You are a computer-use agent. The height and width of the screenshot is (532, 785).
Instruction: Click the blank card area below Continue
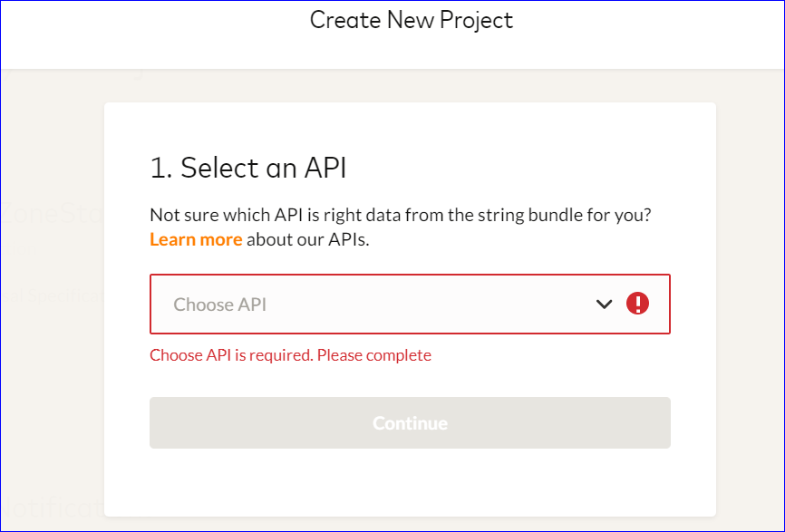click(x=410, y=483)
